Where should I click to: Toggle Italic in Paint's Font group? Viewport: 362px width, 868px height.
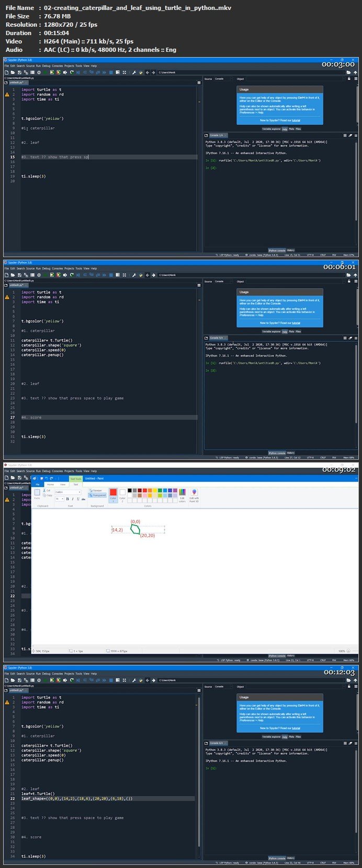tap(72, 499)
